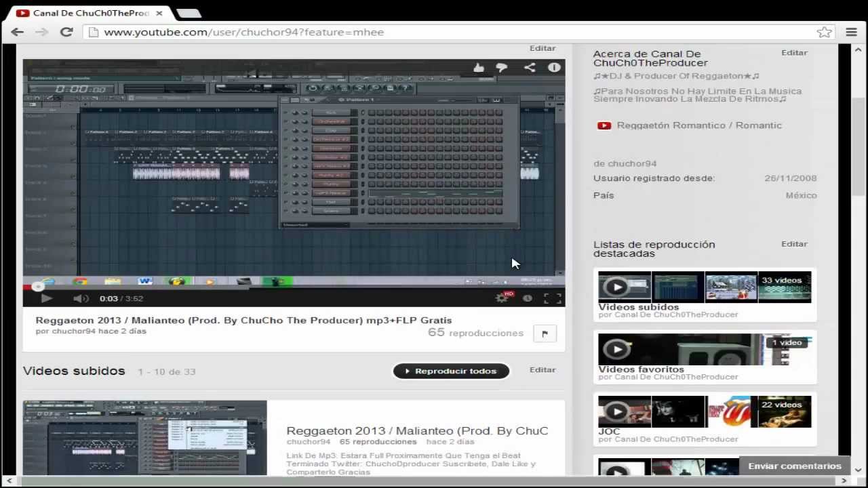
Task: Open a new browser tab
Action: [x=189, y=14]
